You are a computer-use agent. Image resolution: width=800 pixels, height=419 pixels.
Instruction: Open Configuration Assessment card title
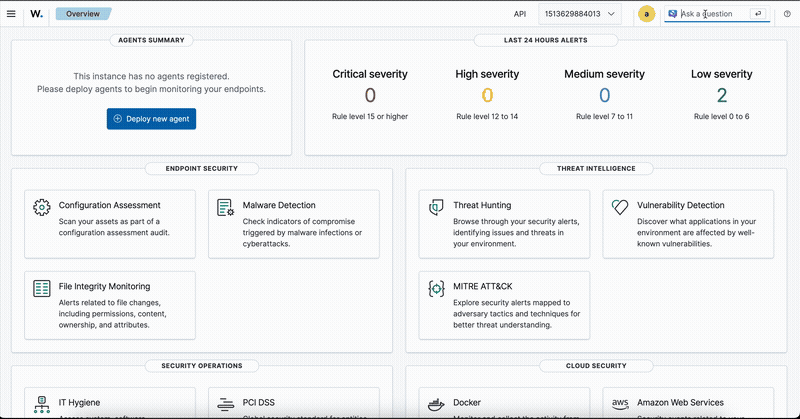[x=109, y=205]
